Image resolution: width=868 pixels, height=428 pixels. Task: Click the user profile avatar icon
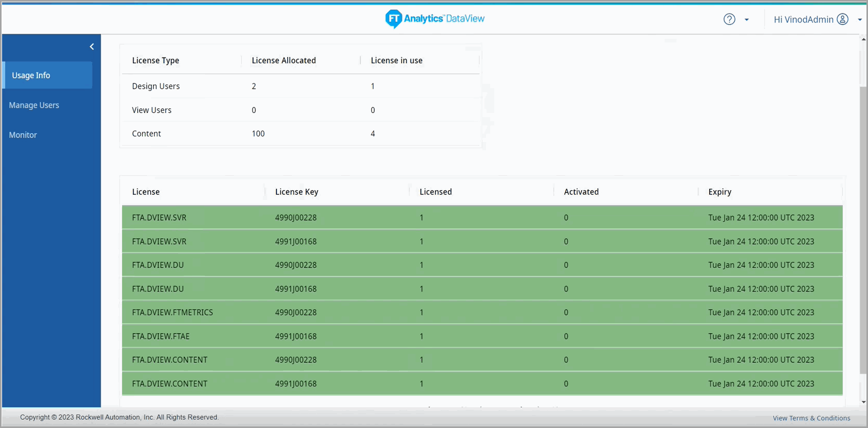pyautogui.click(x=843, y=19)
